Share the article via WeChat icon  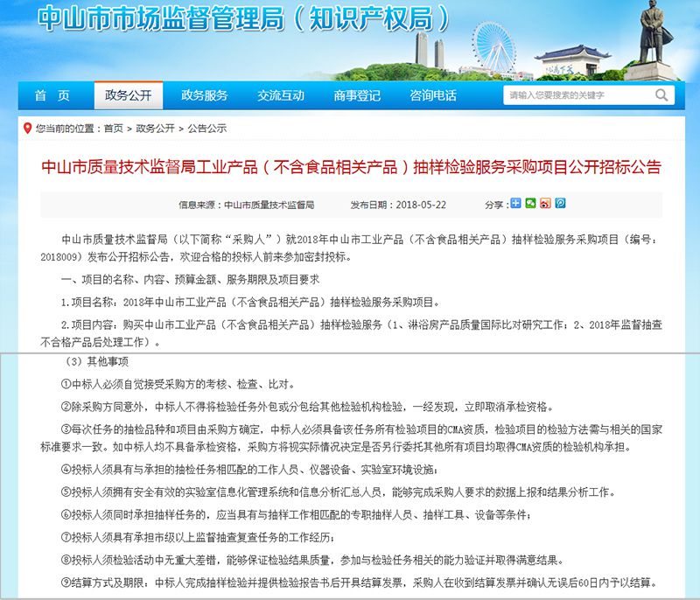point(530,203)
